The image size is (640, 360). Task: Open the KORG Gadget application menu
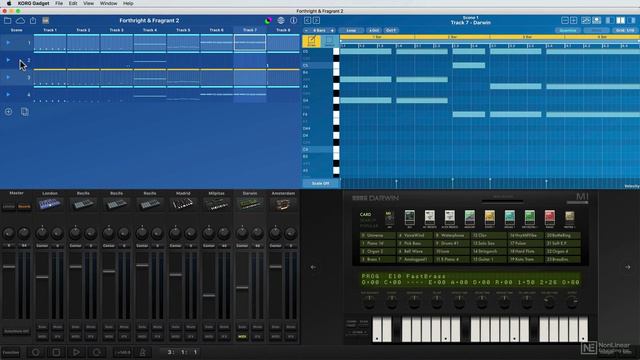click(33, 3)
